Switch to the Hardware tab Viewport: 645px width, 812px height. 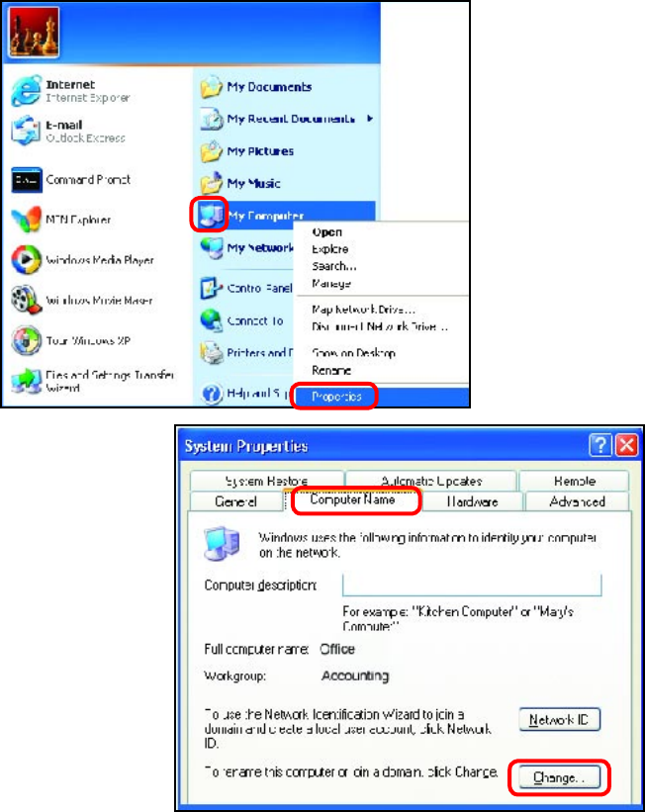pos(472,501)
